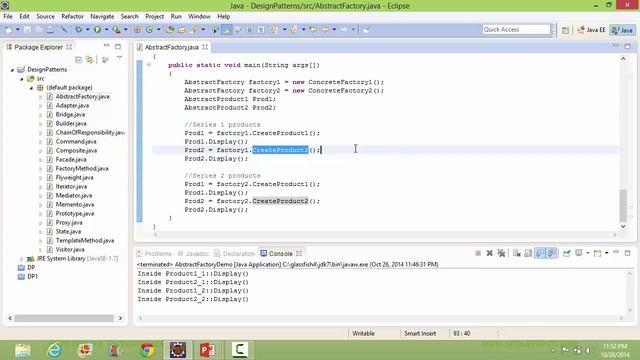Toggle Show Console on standard error change
640x360 pixels.
coord(551,253)
